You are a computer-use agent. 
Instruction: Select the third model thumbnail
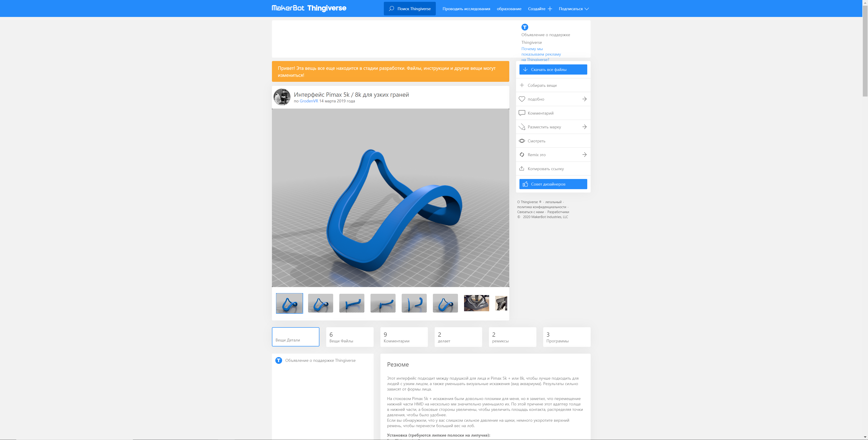click(x=351, y=303)
